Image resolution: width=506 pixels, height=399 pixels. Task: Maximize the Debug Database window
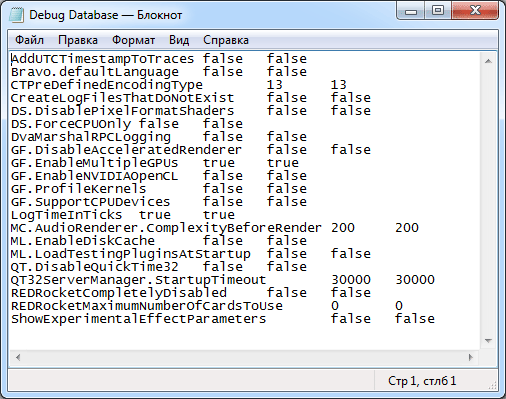(x=438, y=11)
